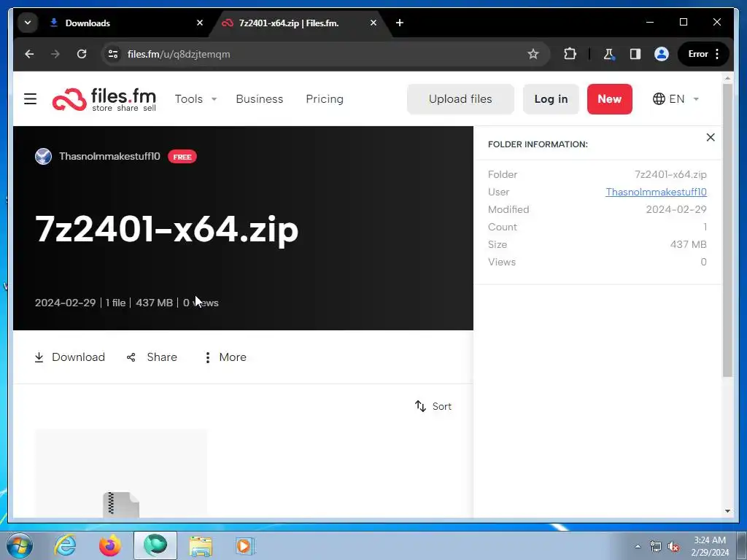Image resolution: width=747 pixels, height=560 pixels.
Task: Click the Error menu button
Action: pyautogui.click(x=703, y=54)
